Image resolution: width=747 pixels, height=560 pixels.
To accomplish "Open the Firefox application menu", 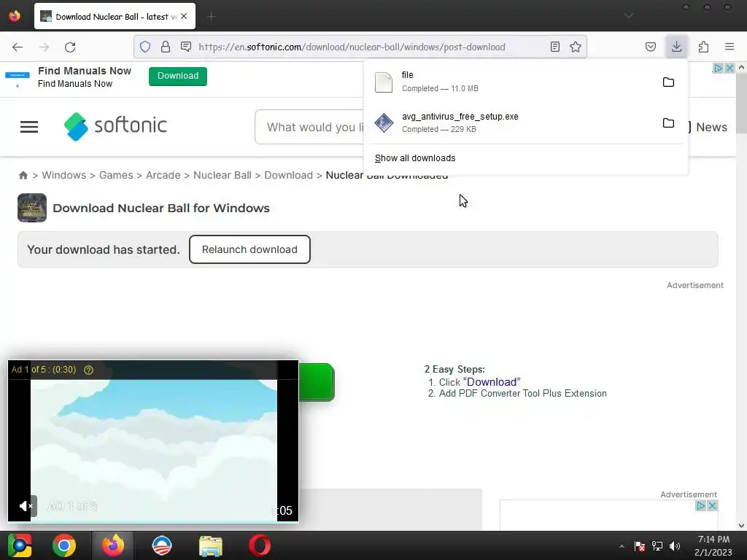I will click(x=729, y=47).
